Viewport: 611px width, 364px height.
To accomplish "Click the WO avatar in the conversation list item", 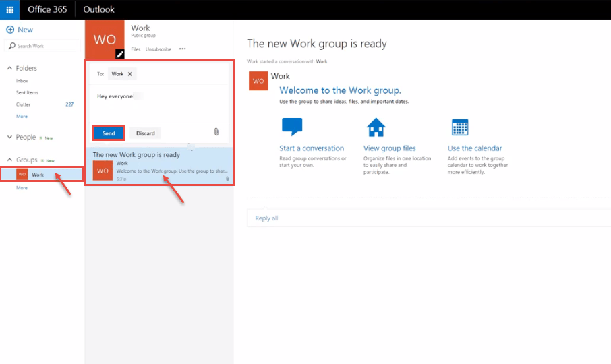I will 103,171.
